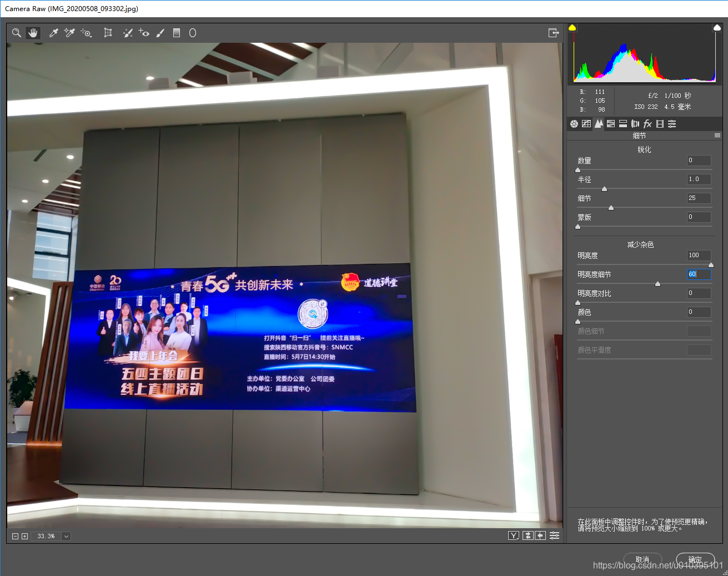Open the Tone Curve panel tab
The image size is (728, 576).
pyautogui.click(x=586, y=124)
